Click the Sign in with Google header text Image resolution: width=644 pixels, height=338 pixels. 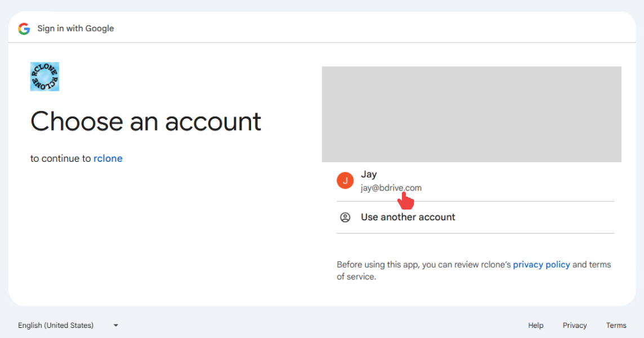(75, 28)
